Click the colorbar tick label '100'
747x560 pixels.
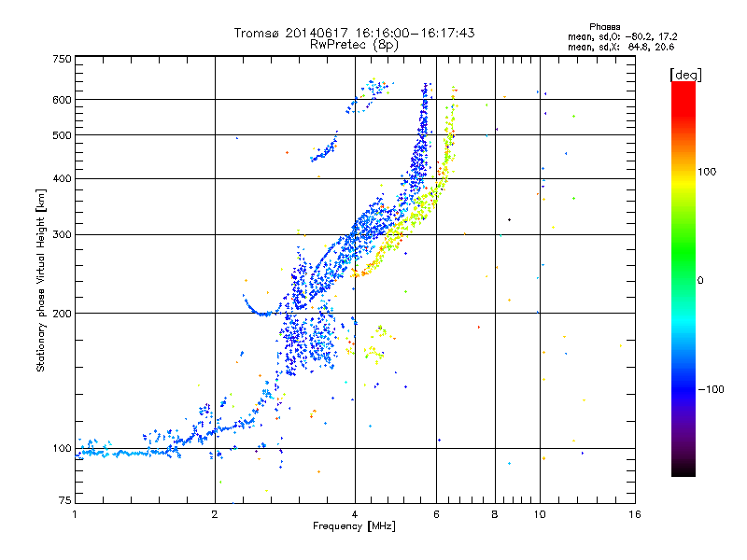707,172
